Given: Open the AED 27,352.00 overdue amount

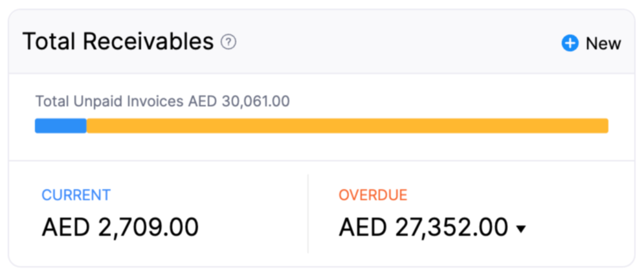Looking at the screenshot, I should tap(423, 228).
